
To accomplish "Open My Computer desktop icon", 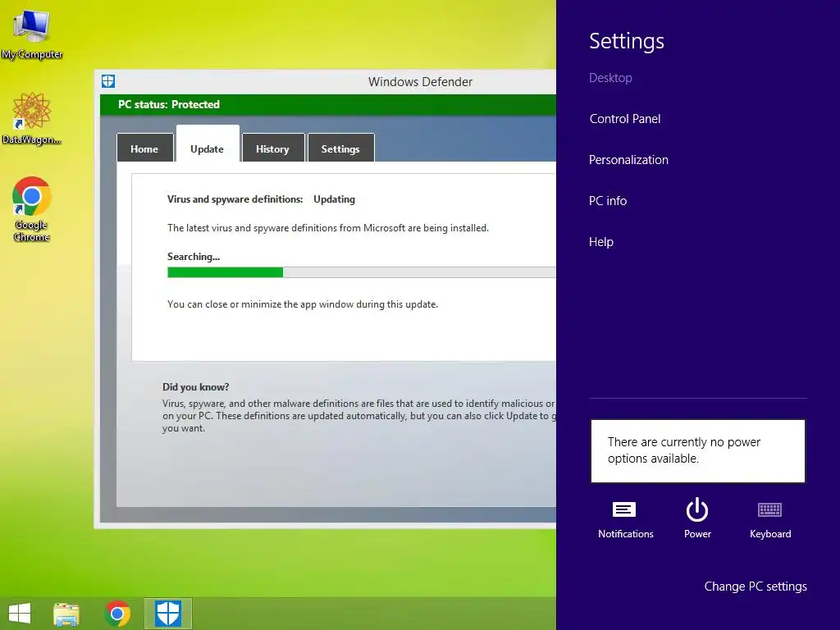I will tap(32, 33).
